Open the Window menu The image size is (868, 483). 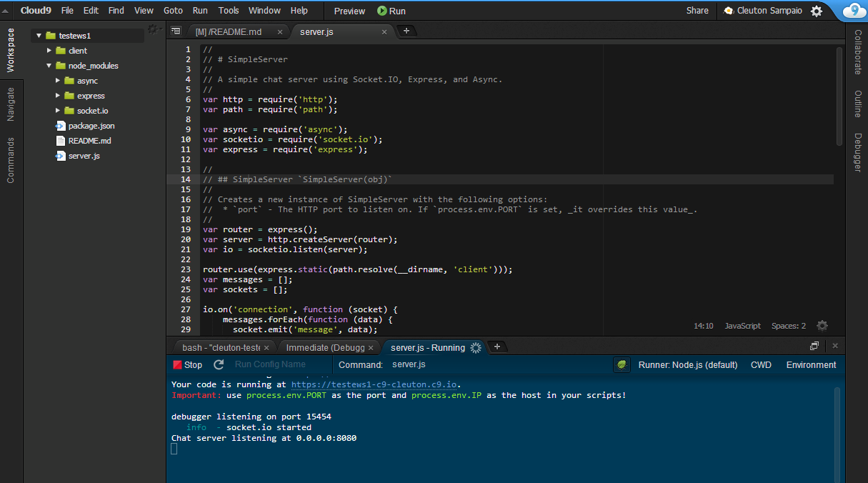pos(264,11)
